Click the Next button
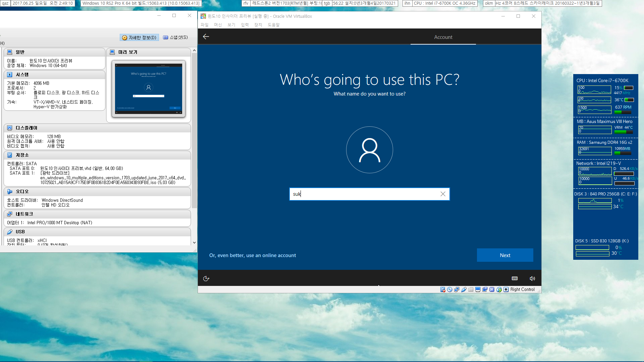This screenshot has width=644, height=362. 505,255
